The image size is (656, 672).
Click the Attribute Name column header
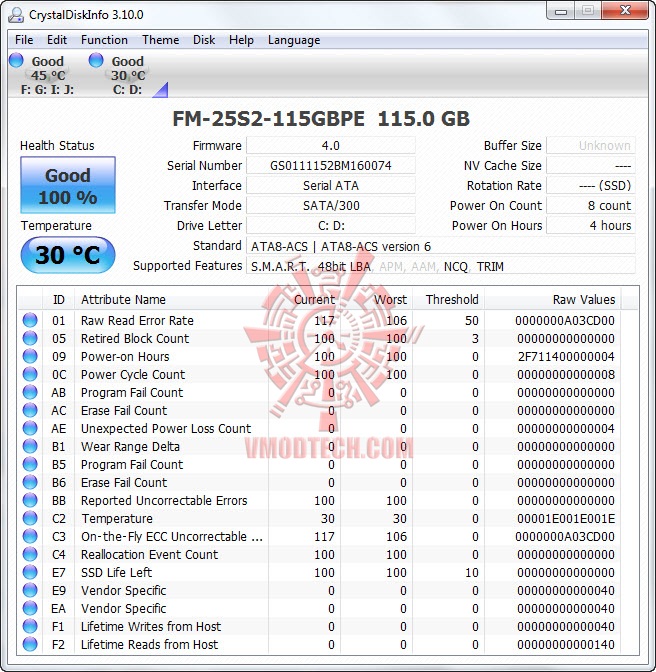[x=171, y=299]
